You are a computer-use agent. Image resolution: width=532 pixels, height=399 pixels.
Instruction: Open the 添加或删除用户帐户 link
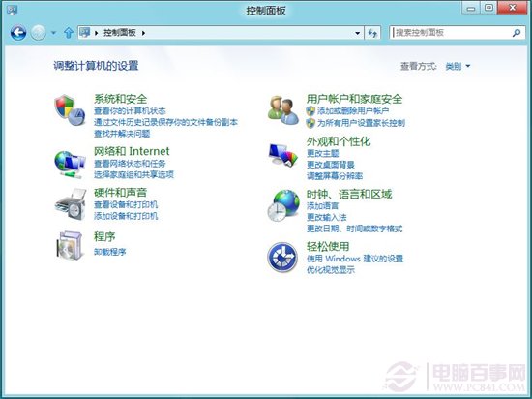point(353,110)
